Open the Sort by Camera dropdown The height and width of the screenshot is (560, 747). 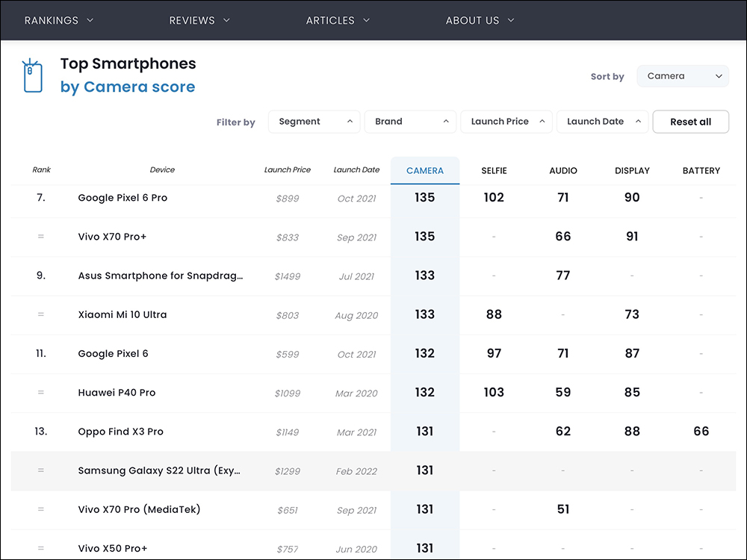682,76
